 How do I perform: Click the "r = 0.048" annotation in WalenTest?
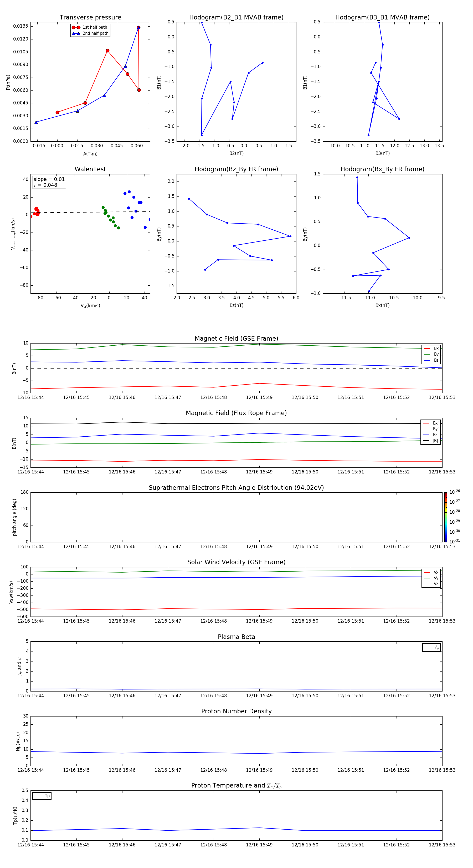coord(45,185)
